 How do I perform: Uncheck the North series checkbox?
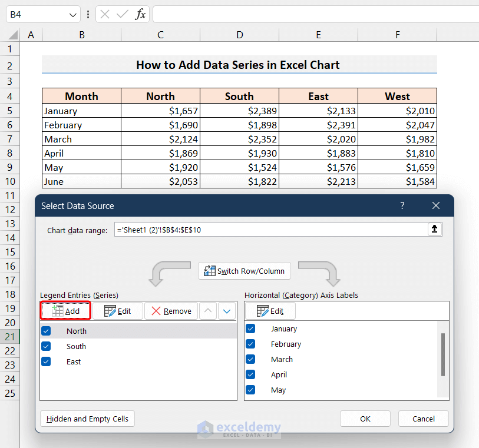[46, 331]
